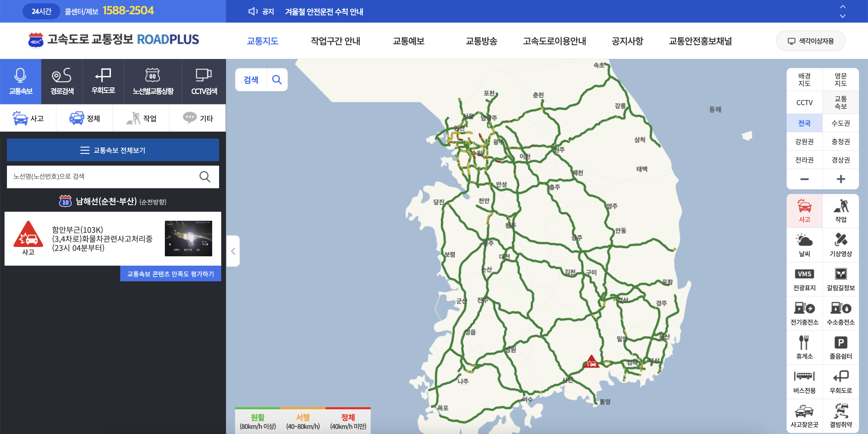868x434 pixels.
Task: Click the map 검색 magnifier icon
Action: [277, 80]
